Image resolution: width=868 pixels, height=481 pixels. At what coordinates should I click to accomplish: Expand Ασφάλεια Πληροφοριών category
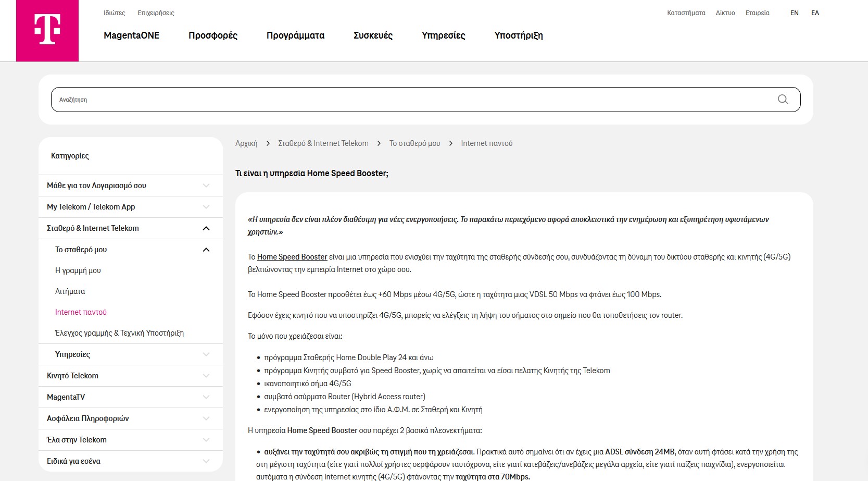(131, 418)
